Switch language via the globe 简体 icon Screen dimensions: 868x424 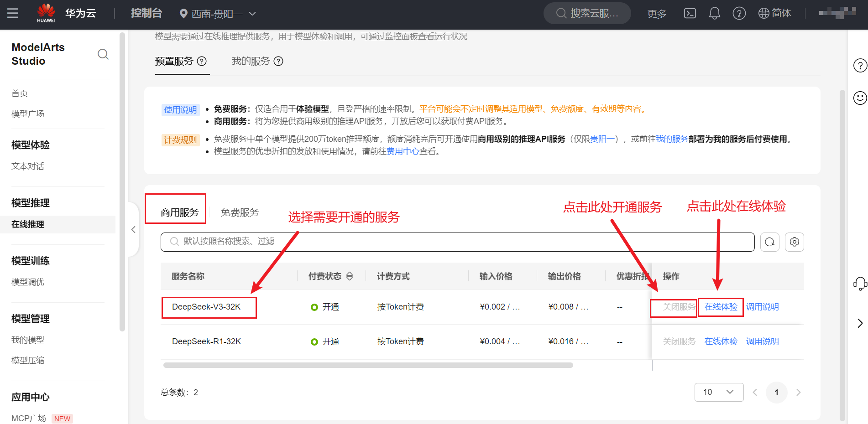coord(775,13)
